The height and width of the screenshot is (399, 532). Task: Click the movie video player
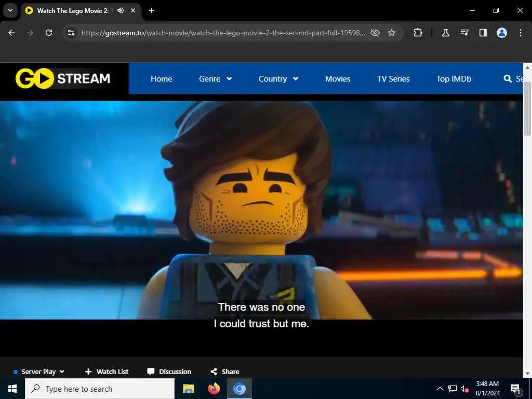[261, 228]
